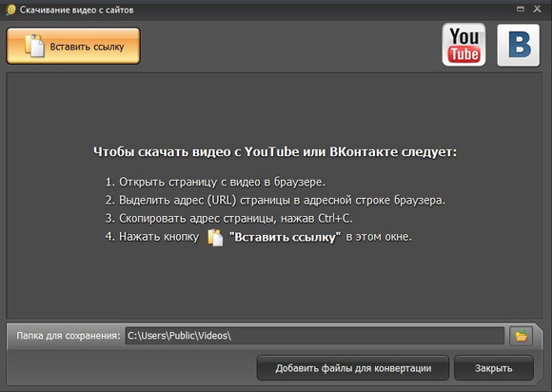Open the YouTube site icon
Screen dimensions: 552x392
(463, 45)
